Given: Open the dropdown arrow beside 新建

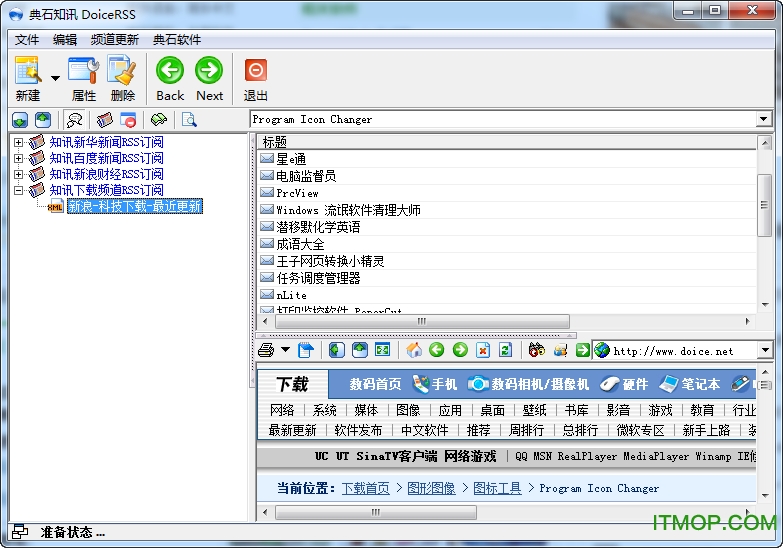Looking at the screenshot, I should click(55, 77).
